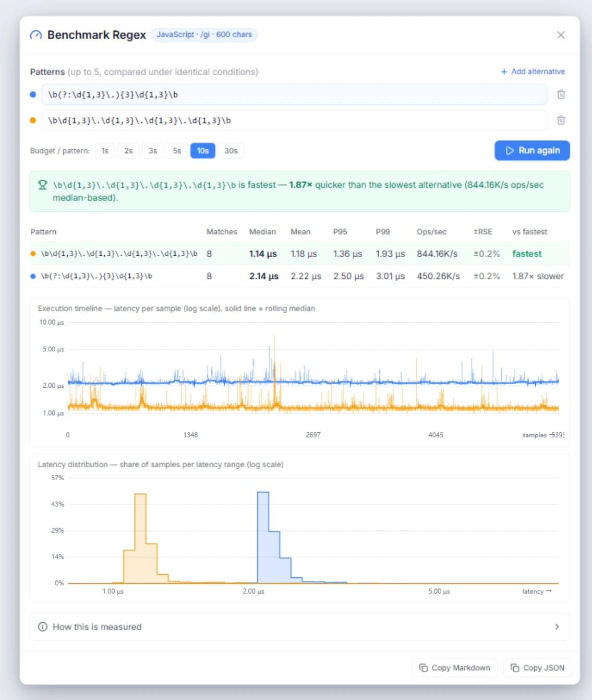The height and width of the screenshot is (700, 592).
Task: Click the plus icon for Add alternative
Action: pos(504,72)
